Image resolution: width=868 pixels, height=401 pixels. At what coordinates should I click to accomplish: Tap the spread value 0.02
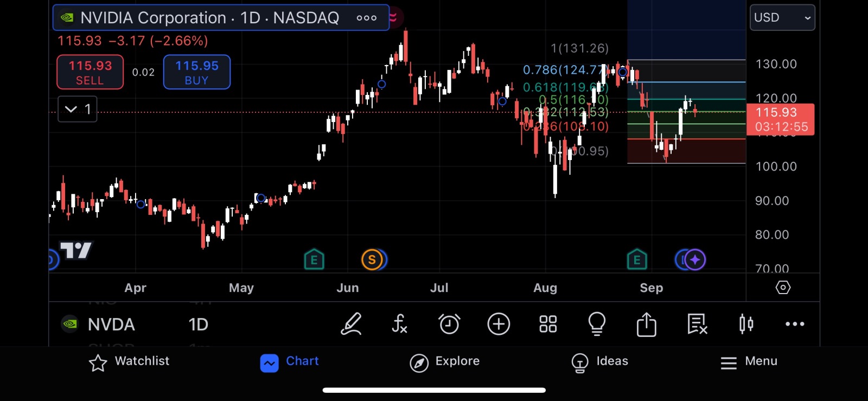(143, 72)
